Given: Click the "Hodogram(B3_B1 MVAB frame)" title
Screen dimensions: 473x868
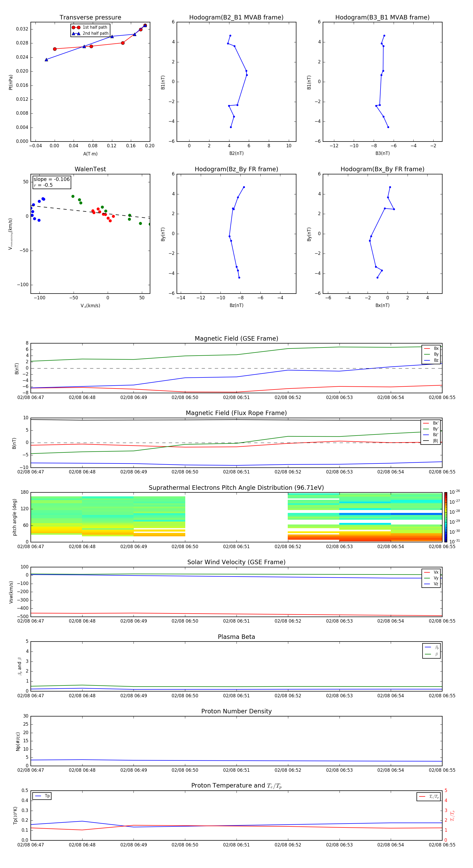Looking at the screenshot, I should coord(382,17).
